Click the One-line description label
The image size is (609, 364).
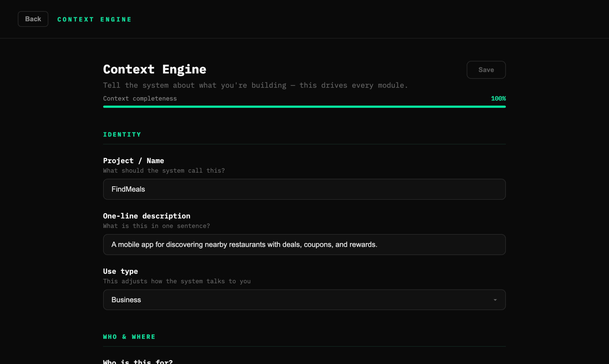click(x=146, y=216)
